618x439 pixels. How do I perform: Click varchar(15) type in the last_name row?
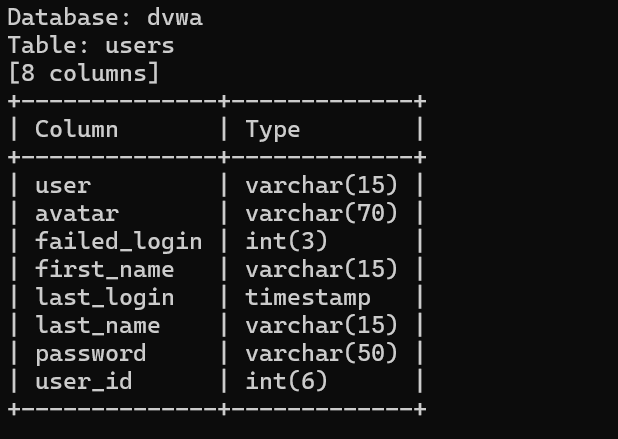point(321,325)
